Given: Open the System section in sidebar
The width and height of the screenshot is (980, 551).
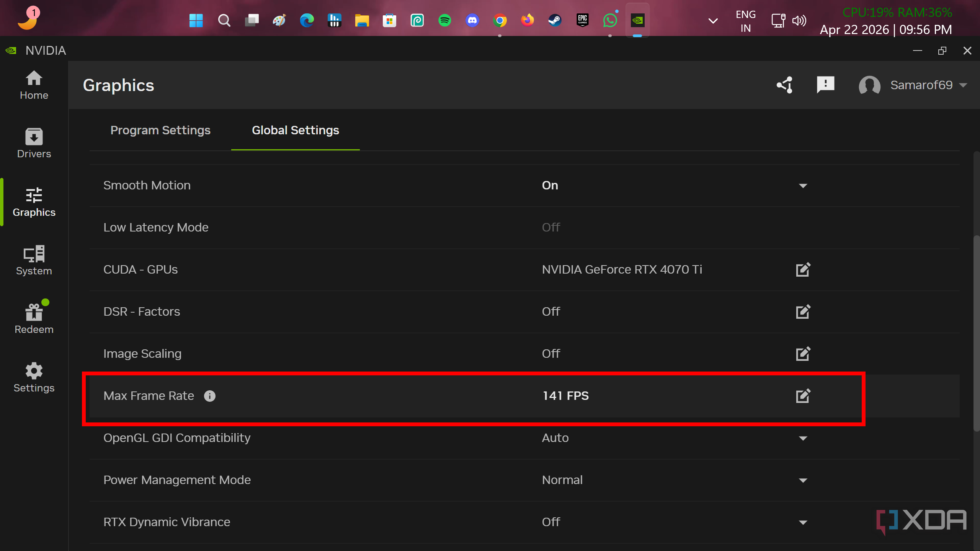Looking at the screenshot, I should [34, 261].
